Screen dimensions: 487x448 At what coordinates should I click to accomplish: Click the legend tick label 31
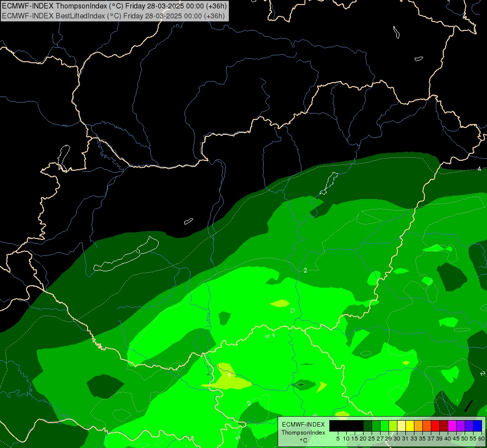pos(405,439)
